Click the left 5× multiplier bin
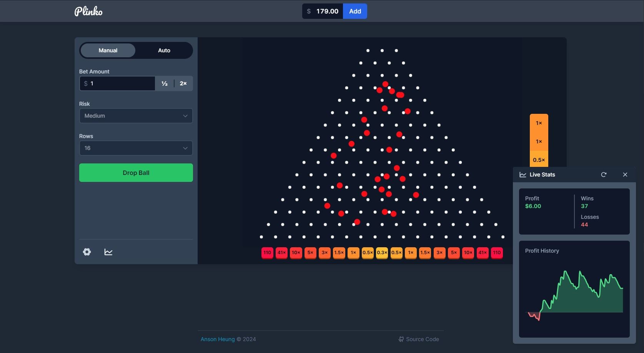This screenshot has height=353, width=644. [x=310, y=253]
